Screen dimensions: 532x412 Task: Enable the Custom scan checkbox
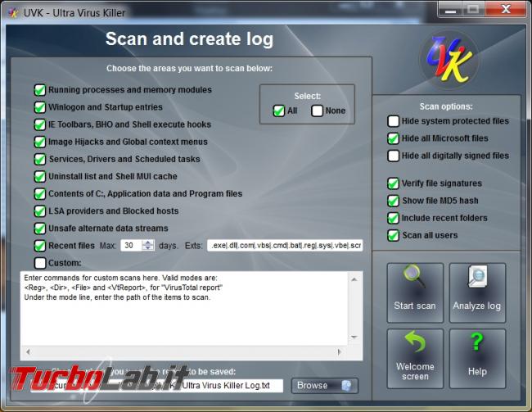click(x=40, y=263)
